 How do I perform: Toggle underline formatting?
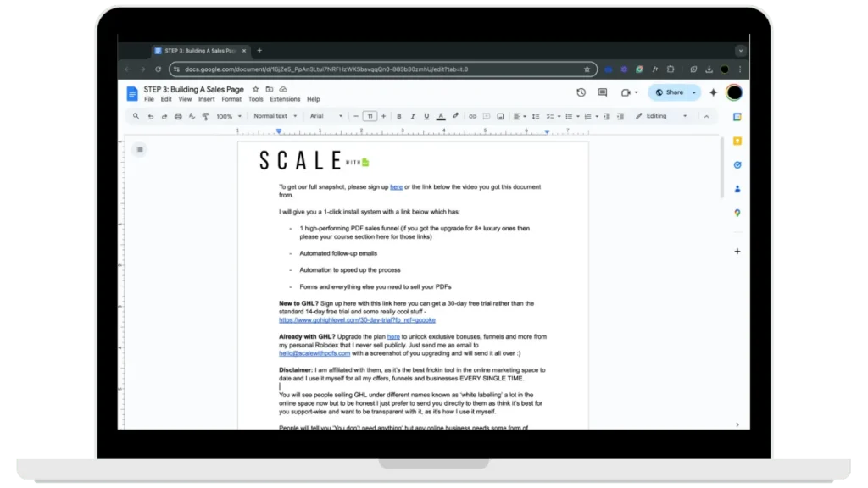(426, 116)
